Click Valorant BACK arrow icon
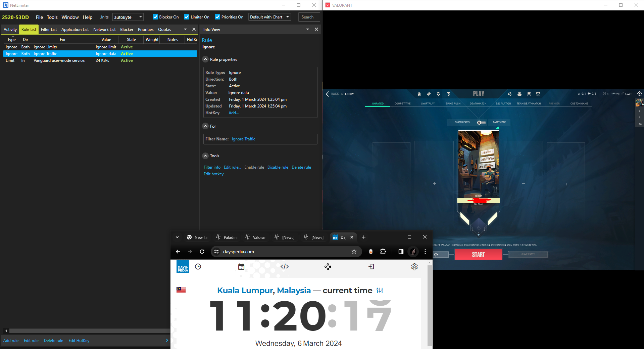The image size is (644, 349). click(x=327, y=94)
